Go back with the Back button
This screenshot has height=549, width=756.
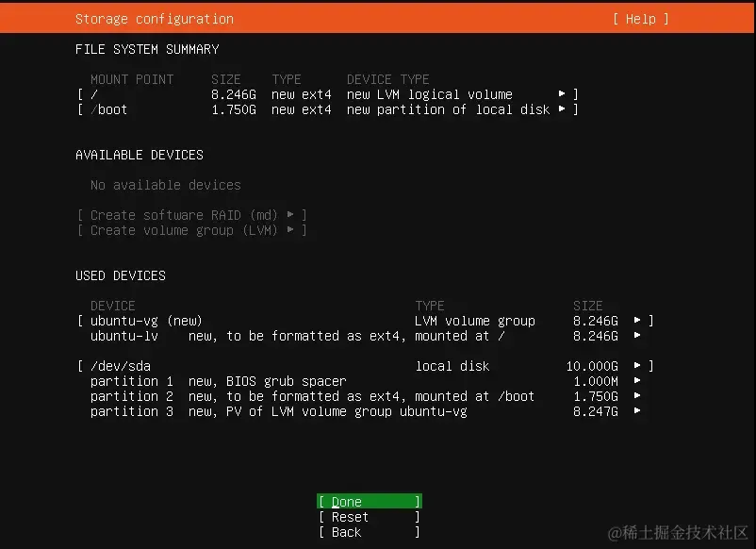click(370, 532)
